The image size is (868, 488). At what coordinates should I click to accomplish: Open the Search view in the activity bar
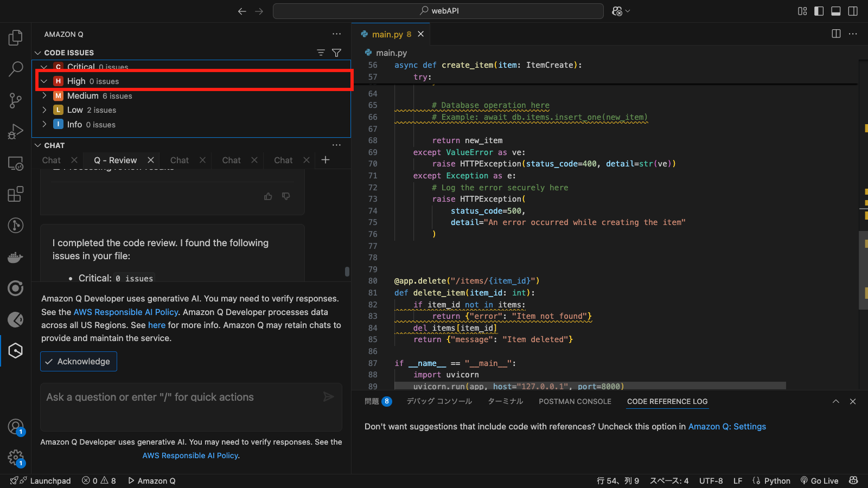15,69
